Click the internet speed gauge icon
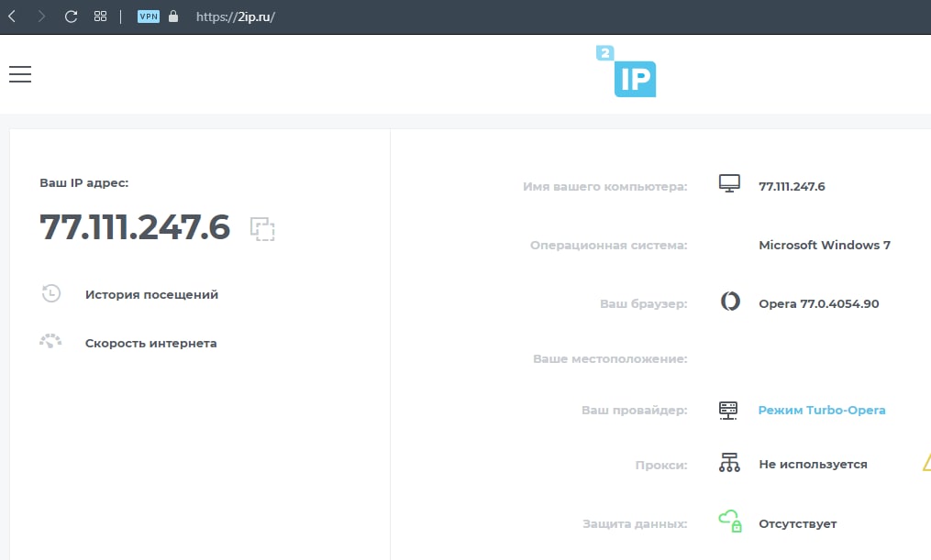Viewport: 931px width, 560px height. [50, 341]
